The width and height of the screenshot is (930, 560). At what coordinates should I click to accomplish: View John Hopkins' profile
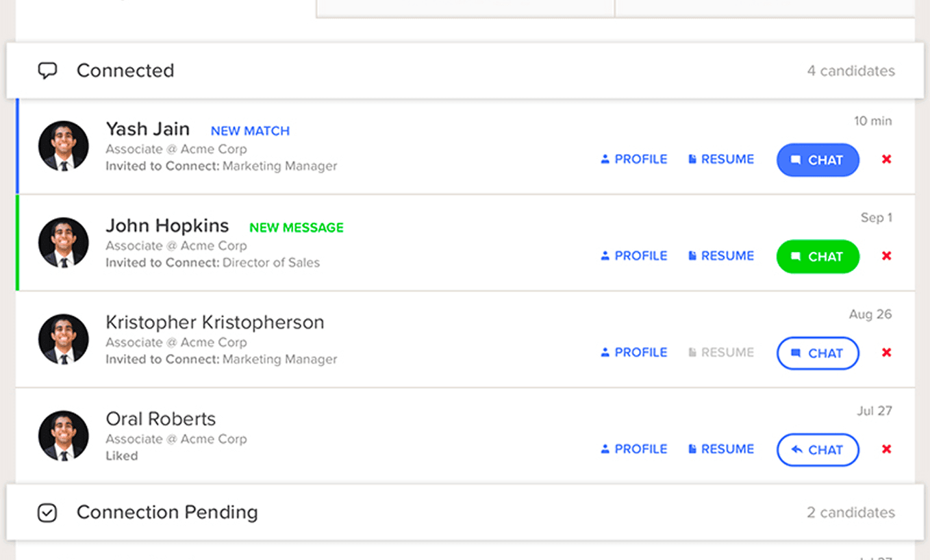pyautogui.click(x=633, y=256)
